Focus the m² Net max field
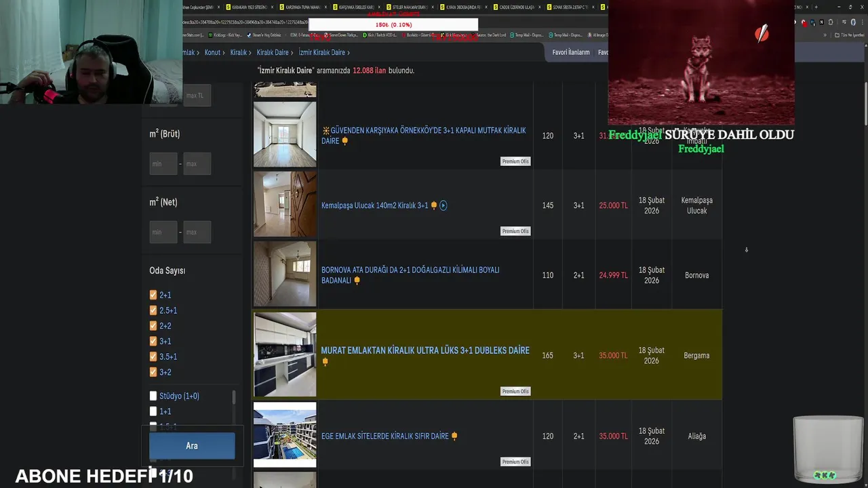This screenshot has width=868, height=488. (x=197, y=232)
